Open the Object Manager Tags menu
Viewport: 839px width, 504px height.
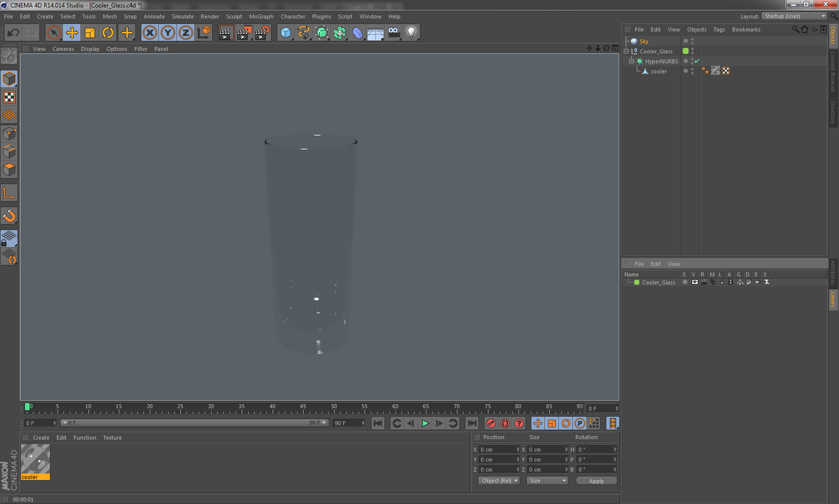[719, 29]
